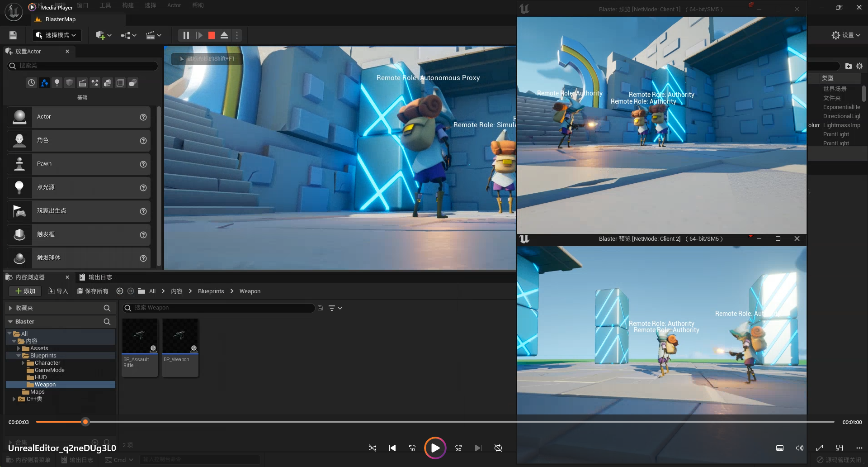The height and width of the screenshot is (467, 868).
Task: Select the Actor entry in place list
Action: [79, 117]
